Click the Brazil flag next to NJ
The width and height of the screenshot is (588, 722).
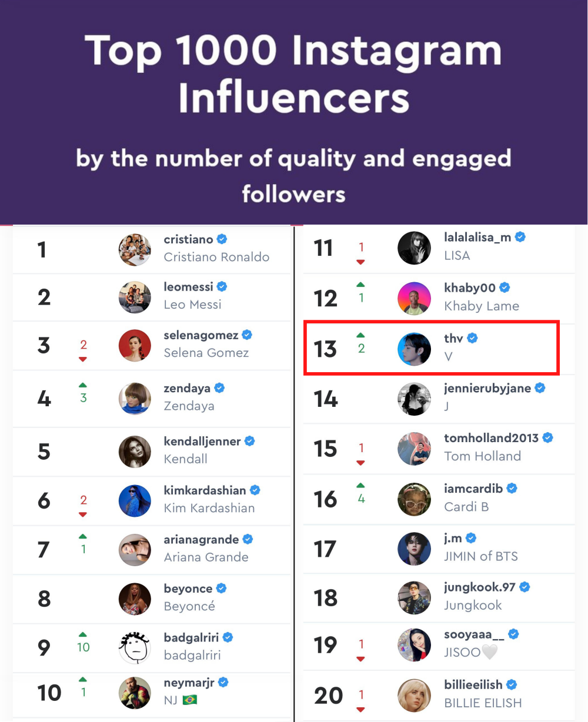(x=190, y=700)
